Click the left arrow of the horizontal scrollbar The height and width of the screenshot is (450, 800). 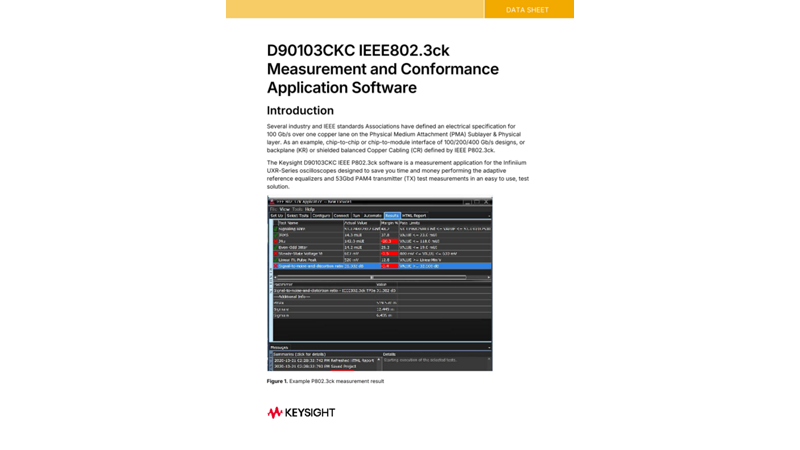[x=276, y=277]
